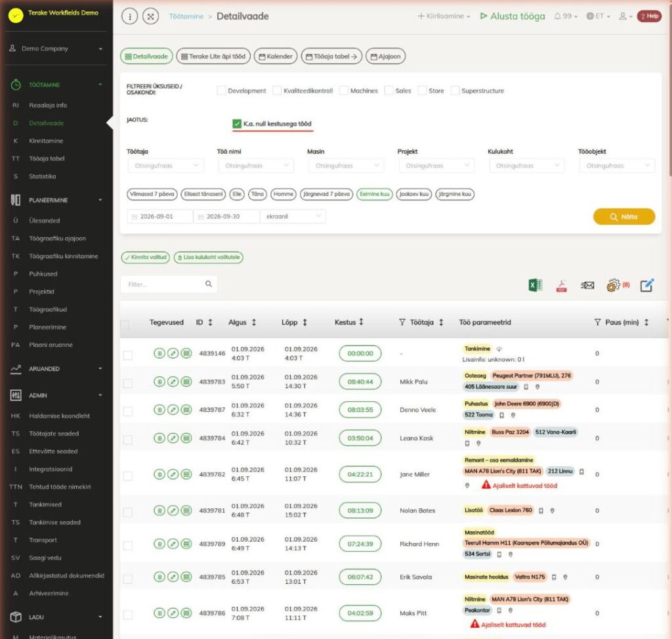This screenshot has width=672, height=639.
Task: Open the Masin search dropdown
Action: tap(346, 165)
